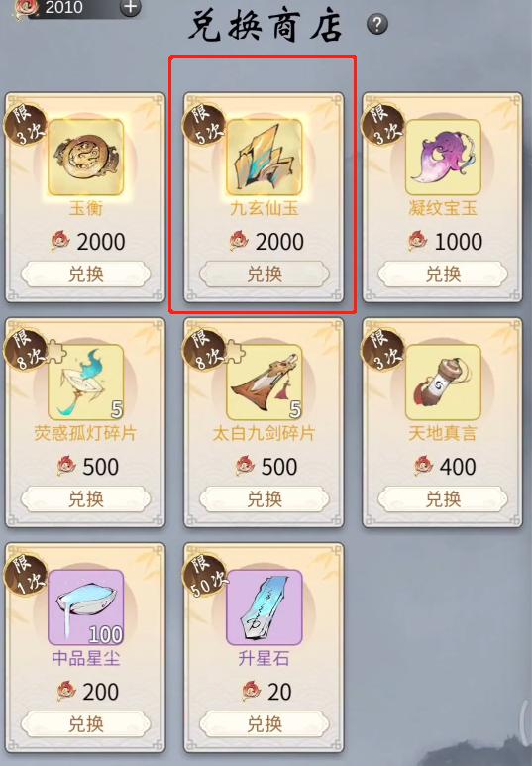Open the question mark help icon
The width and height of the screenshot is (532, 766).
(376, 24)
